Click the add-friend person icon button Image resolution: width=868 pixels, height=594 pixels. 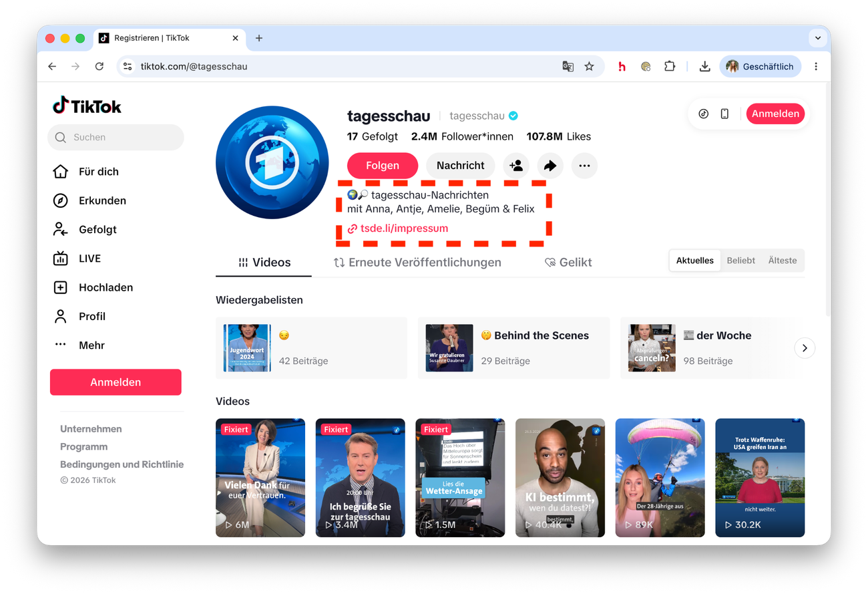(x=516, y=166)
